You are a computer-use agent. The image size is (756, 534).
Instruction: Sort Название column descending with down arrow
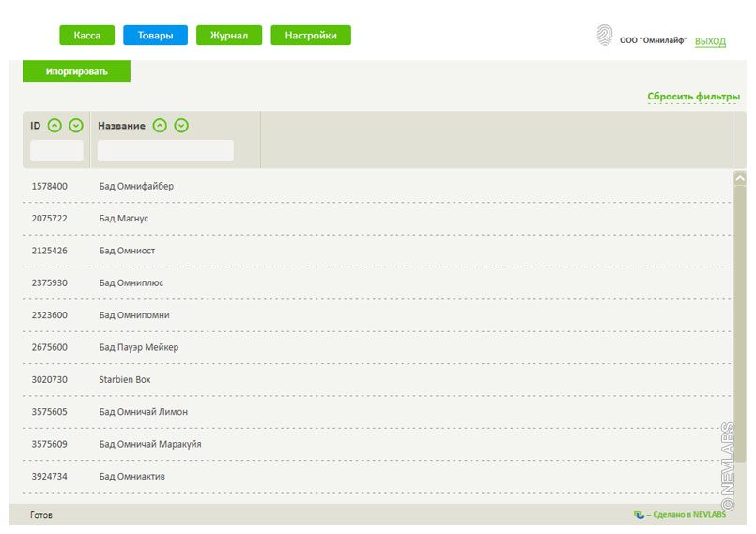click(181, 126)
